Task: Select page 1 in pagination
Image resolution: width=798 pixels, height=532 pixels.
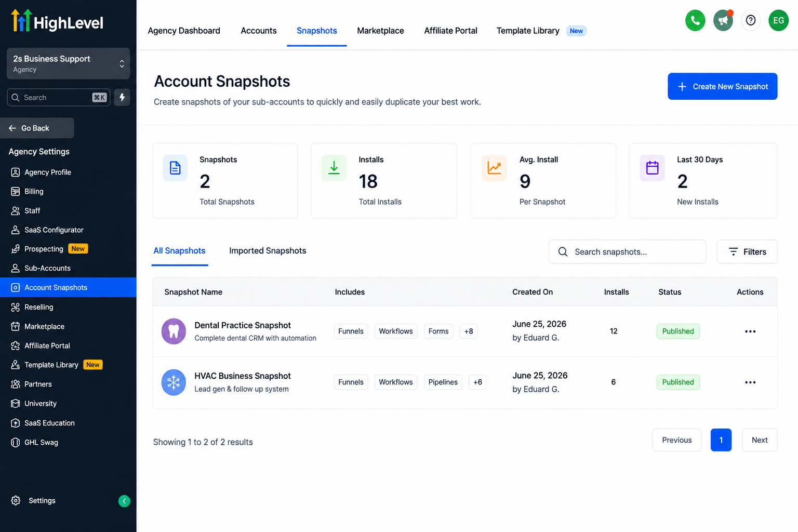Action: (x=721, y=440)
